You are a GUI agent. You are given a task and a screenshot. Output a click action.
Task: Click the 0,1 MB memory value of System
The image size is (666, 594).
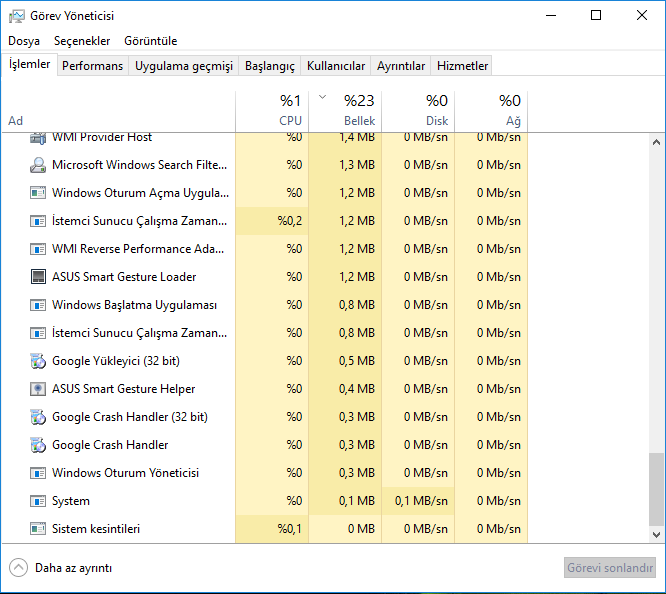[345, 501]
